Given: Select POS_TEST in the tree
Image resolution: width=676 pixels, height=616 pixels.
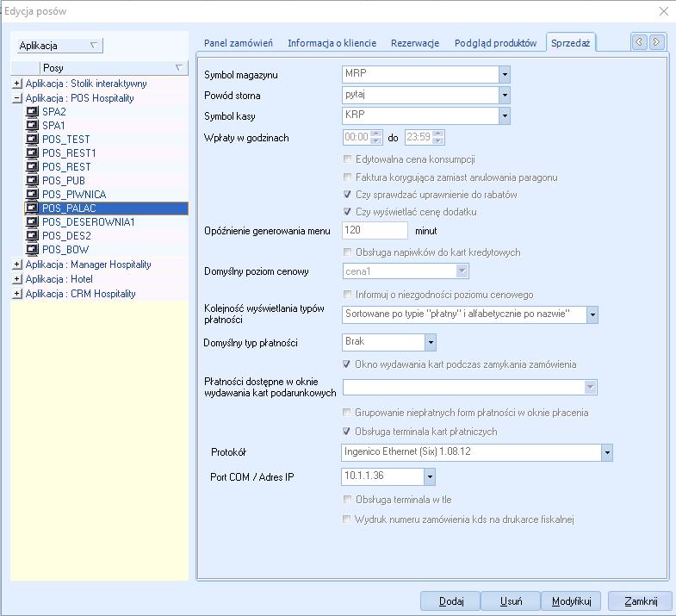Looking at the screenshot, I should [66, 140].
